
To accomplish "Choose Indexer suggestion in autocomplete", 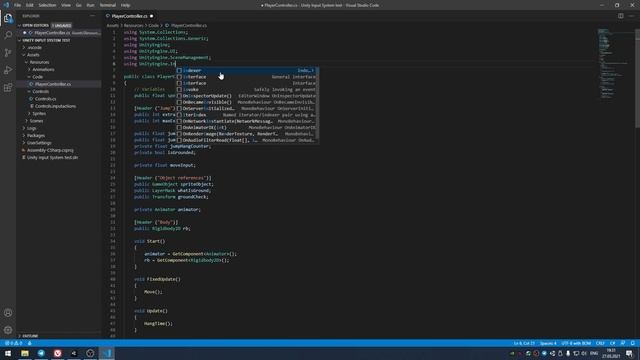I will coord(247,71).
